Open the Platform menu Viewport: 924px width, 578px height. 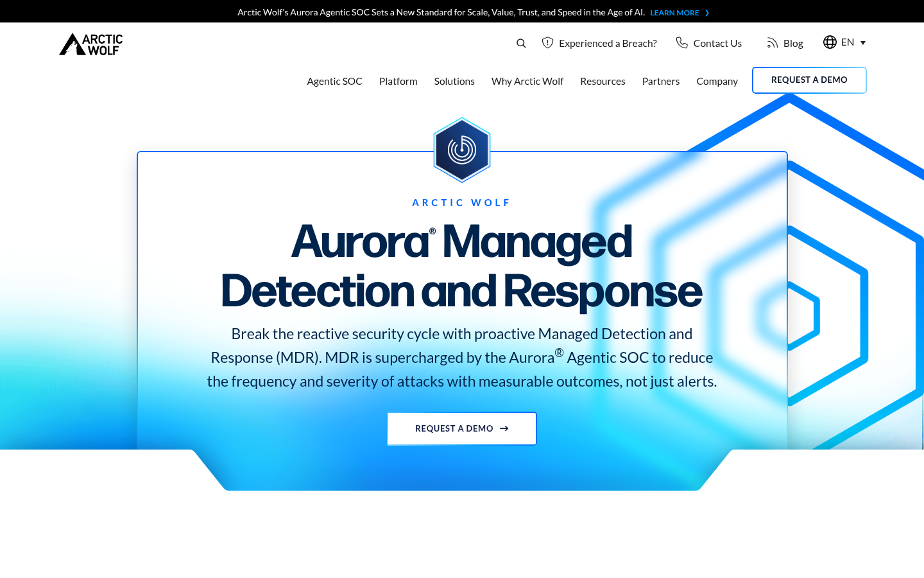point(398,81)
